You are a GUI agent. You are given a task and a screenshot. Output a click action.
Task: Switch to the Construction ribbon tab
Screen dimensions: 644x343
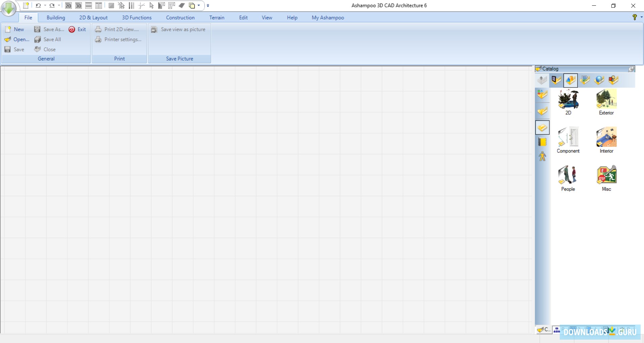(180, 17)
